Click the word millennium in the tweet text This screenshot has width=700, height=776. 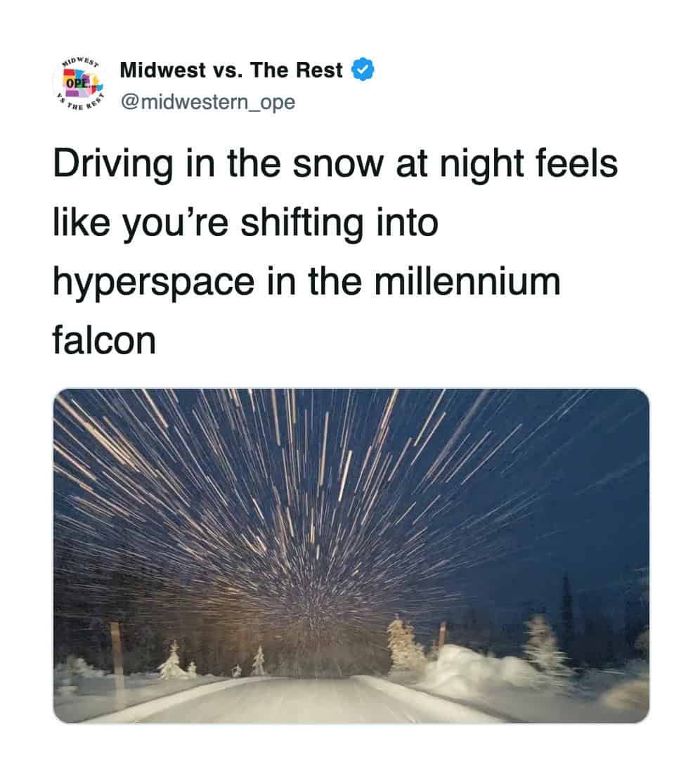(467, 281)
